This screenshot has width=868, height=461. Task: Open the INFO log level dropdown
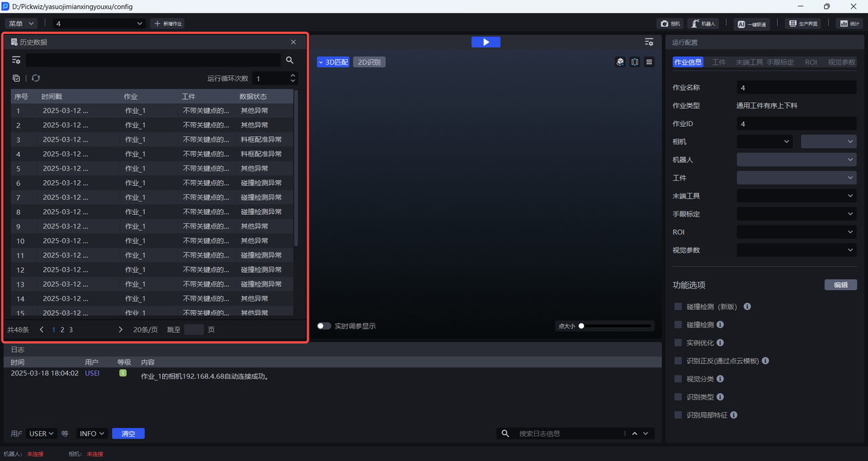coord(92,434)
